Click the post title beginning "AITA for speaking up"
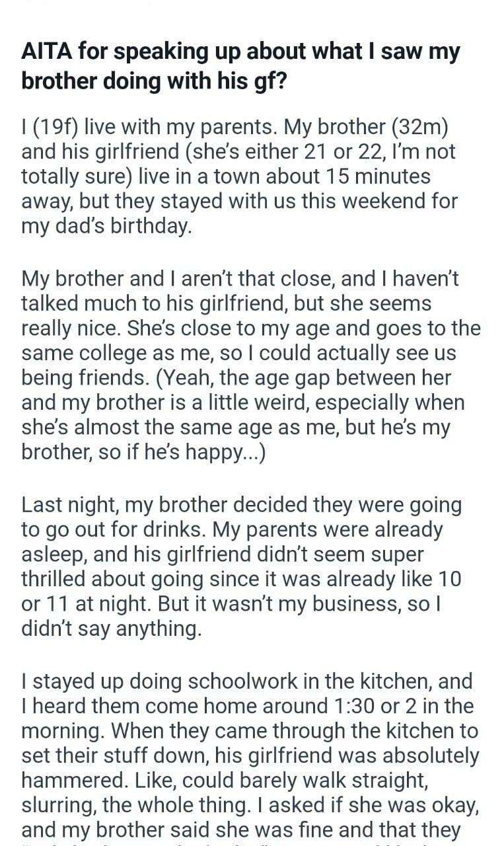This screenshot has width=504, height=846. point(240,67)
